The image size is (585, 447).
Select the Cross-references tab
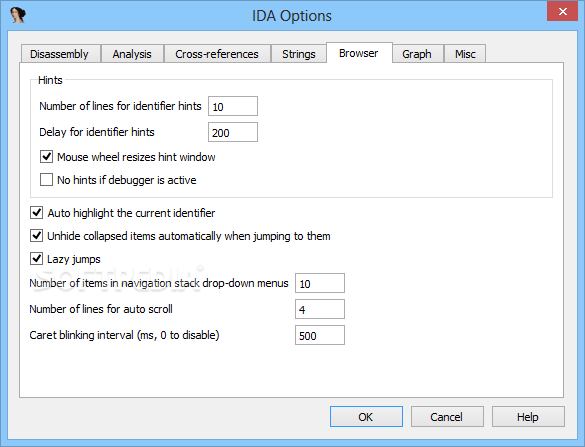[217, 54]
